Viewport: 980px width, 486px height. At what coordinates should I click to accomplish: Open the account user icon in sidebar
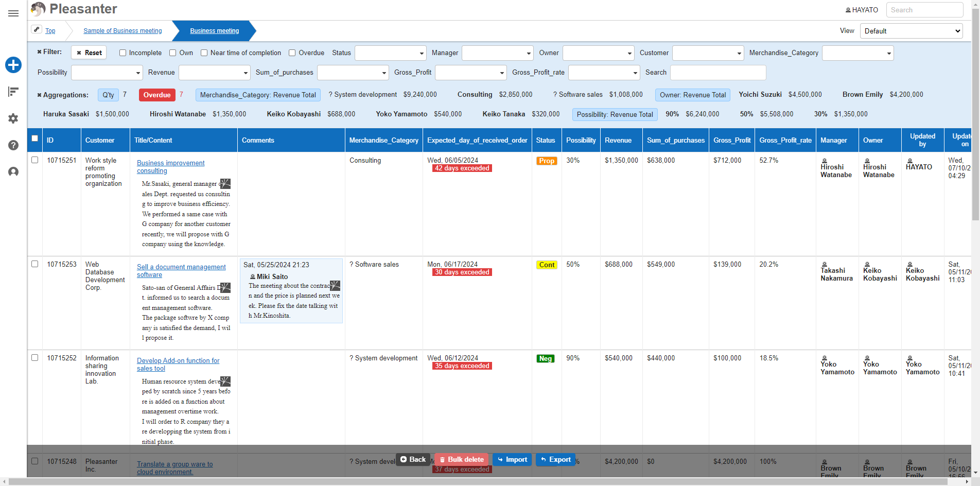click(x=13, y=172)
